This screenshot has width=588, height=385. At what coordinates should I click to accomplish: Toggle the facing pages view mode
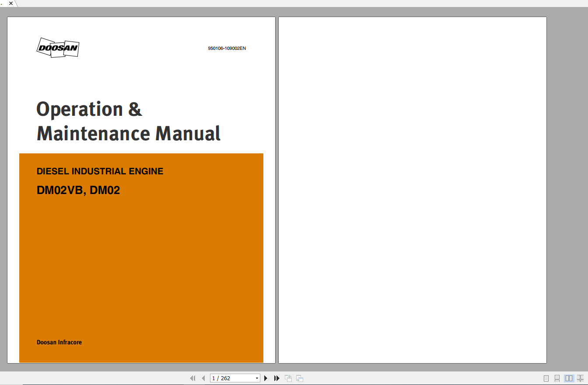click(x=567, y=378)
